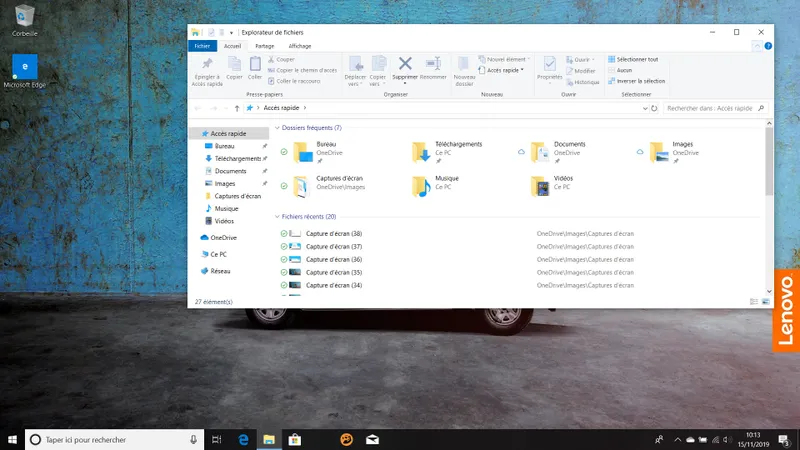Click Modifier in the ribbon

[581, 71]
